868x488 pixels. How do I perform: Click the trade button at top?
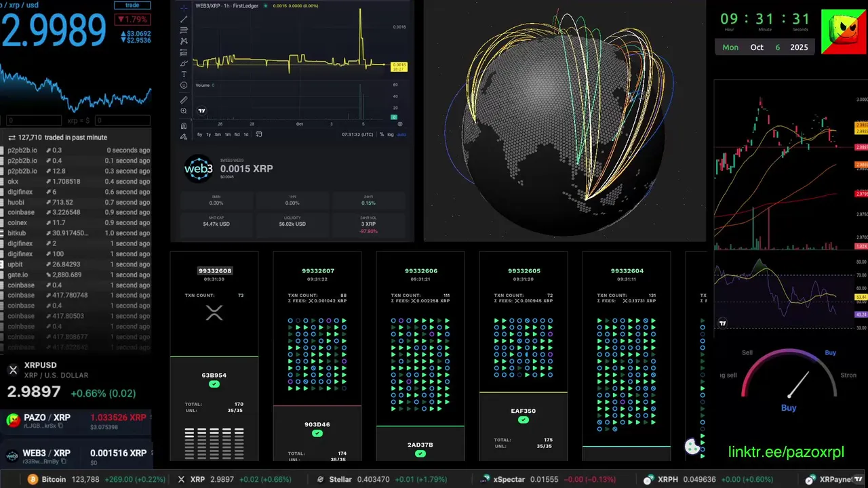(x=132, y=5)
